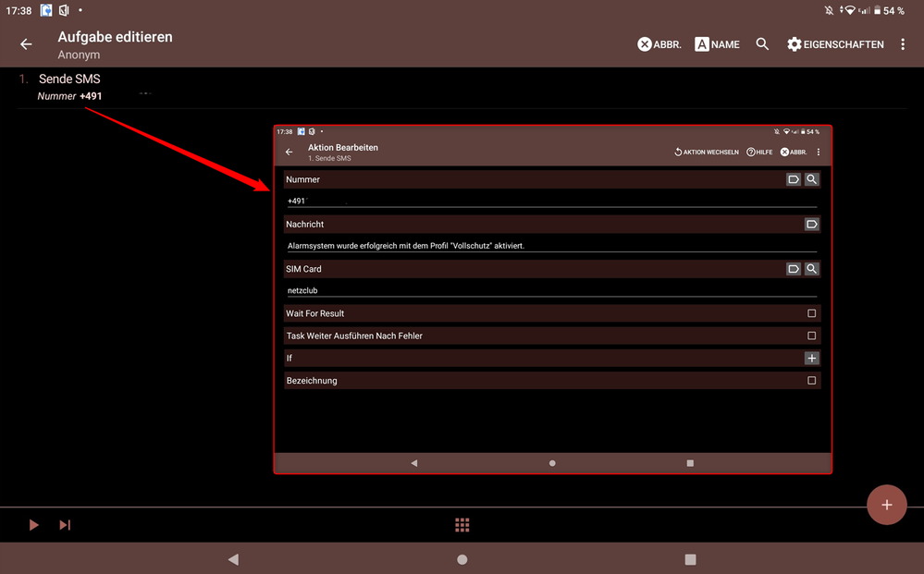The image size is (924, 574).
Task: Enable Task Weiter Ausführen Nach Fehler checkbox
Action: (811, 336)
